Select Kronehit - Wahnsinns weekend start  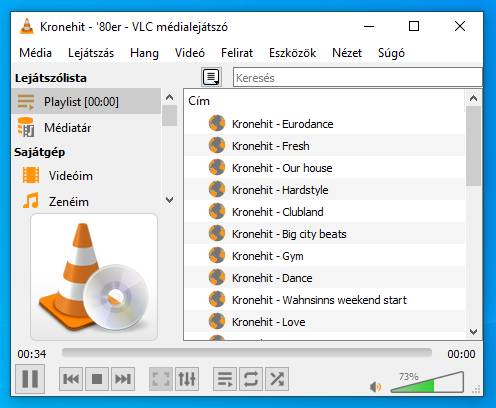tap(325, 300)
